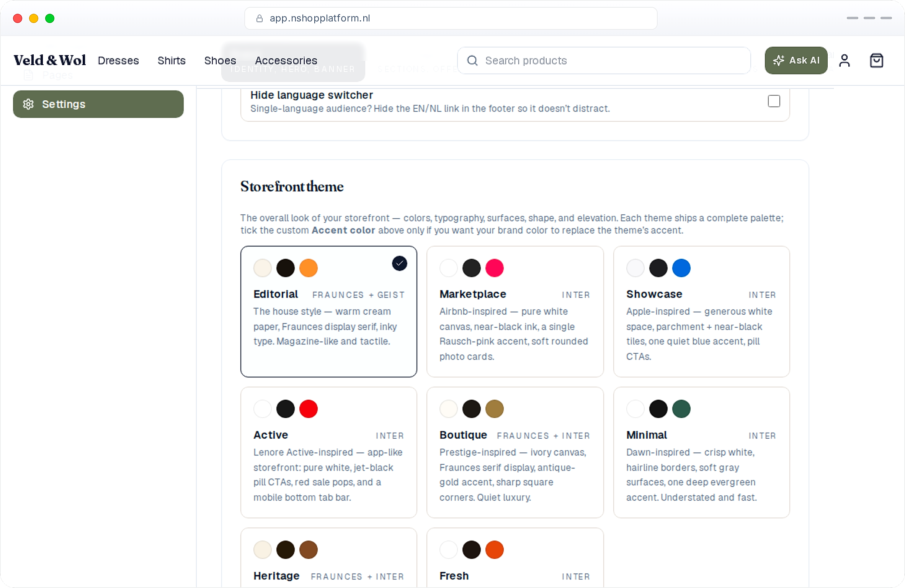Image resolution: width=905 pixels, height=588 pixels.
Task: Click the bold Accent color text
Action: 343,230
